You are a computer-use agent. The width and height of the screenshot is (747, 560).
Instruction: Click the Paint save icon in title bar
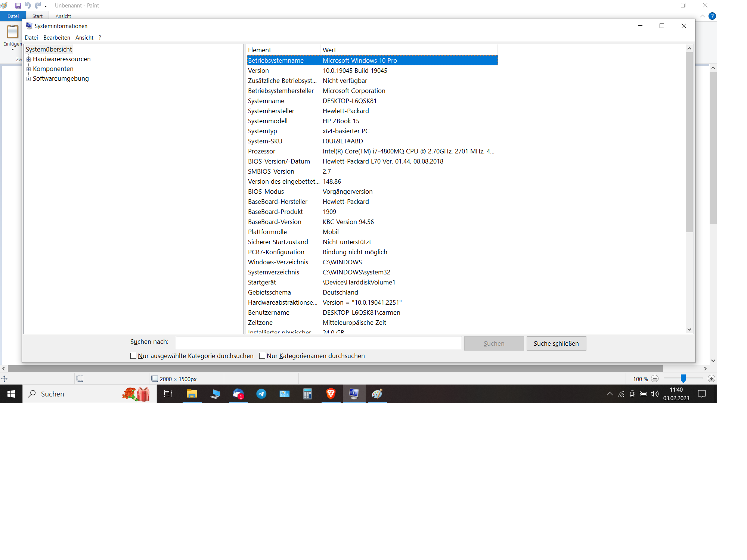[x=18, y=6]
